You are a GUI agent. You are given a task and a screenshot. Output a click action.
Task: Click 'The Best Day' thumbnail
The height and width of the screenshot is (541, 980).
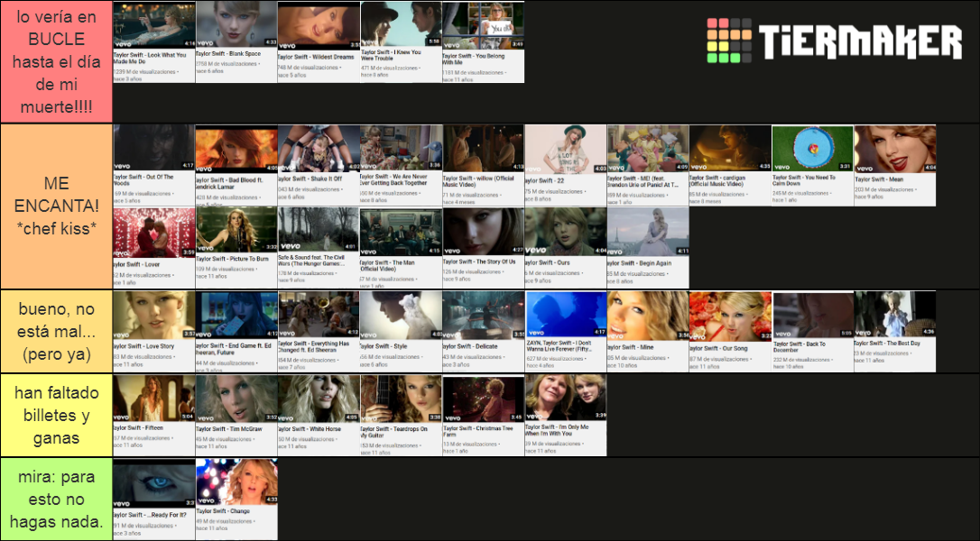tap(895, 332)
